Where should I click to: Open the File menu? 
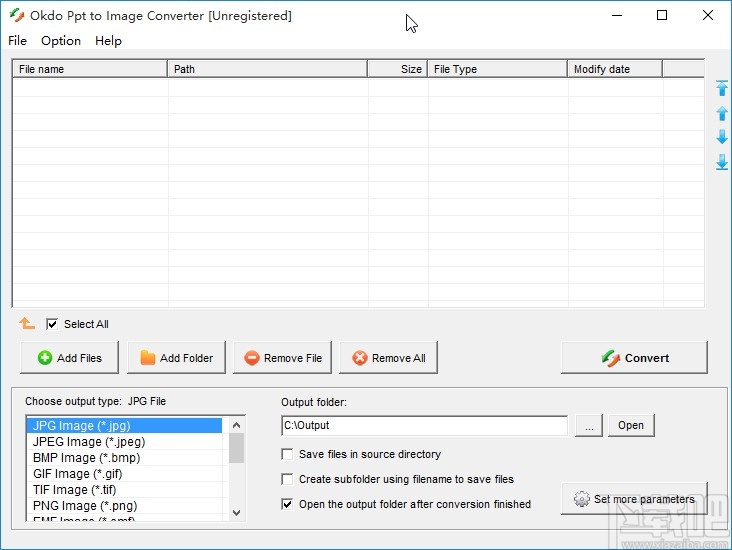click(18, 41)
